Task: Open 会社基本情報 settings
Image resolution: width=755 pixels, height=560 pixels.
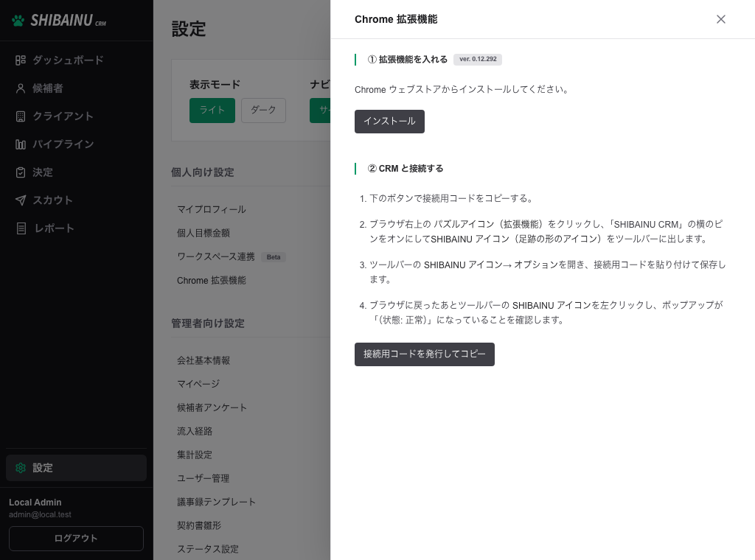Action: (203, 360)
